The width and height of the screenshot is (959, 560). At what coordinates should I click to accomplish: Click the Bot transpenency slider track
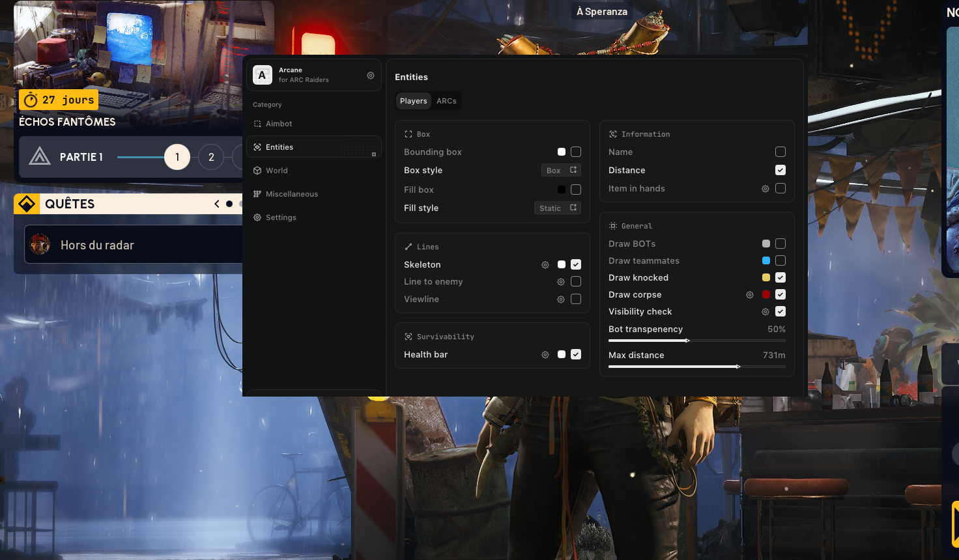(697, 341)
